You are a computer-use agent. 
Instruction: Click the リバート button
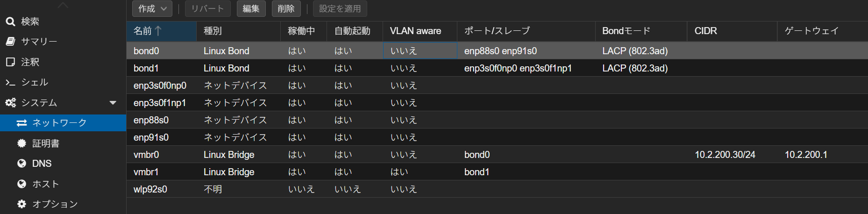[x=207, y=9]
